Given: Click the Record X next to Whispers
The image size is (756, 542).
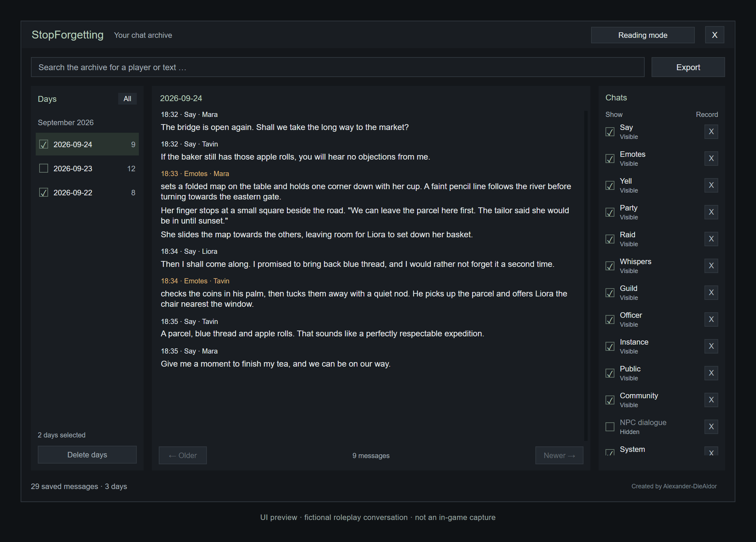Looking at the screenshot, I should [x=711, y=266].
